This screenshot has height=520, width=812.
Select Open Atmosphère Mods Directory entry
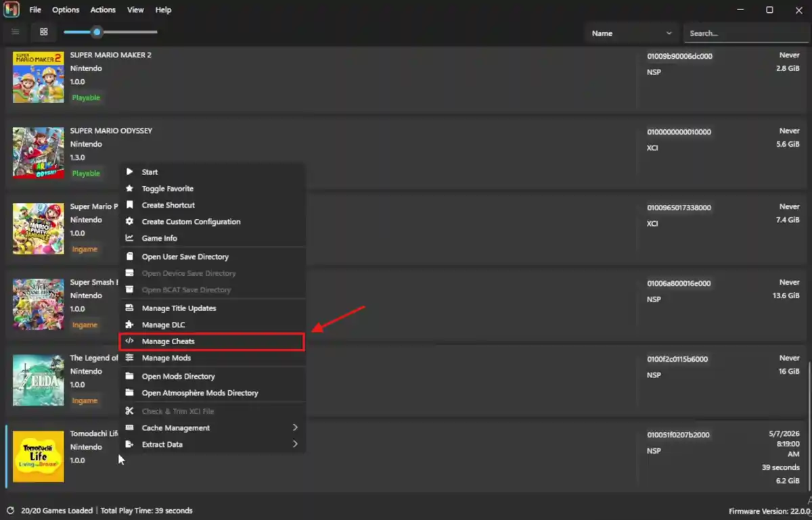click(212, 393)
